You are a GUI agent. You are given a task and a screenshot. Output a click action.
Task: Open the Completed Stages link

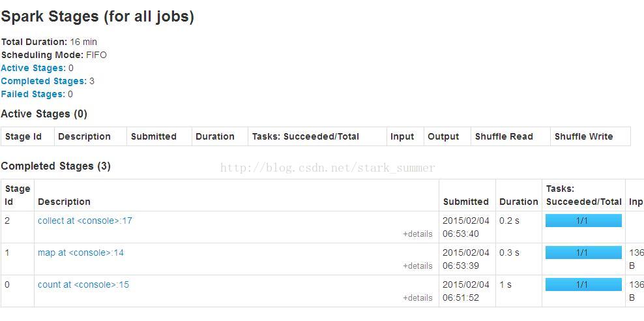point(44,81)
